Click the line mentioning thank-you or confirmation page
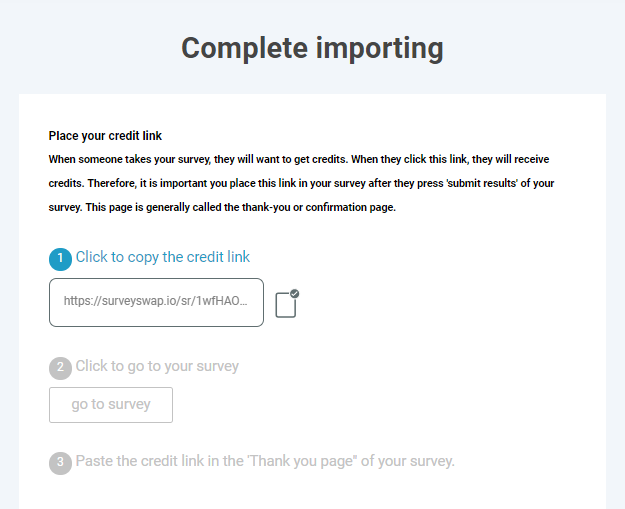This screenshot has height=509, width=625. 222,207
